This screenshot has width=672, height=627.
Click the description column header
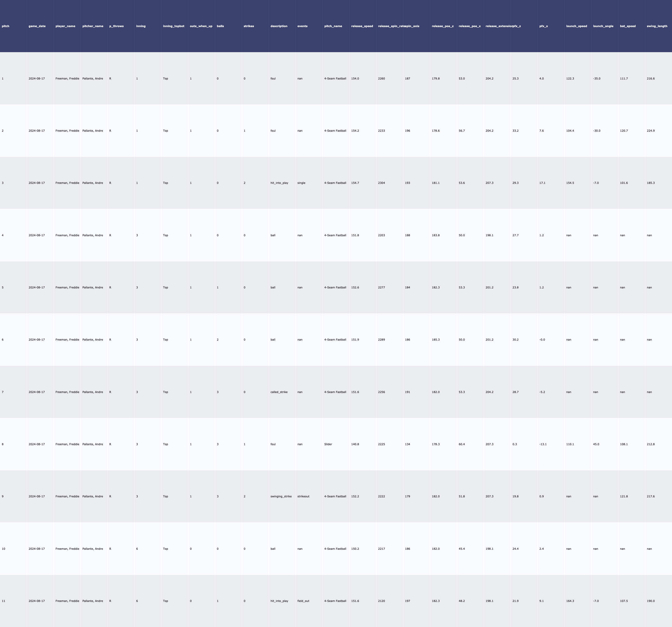[279, 26]
